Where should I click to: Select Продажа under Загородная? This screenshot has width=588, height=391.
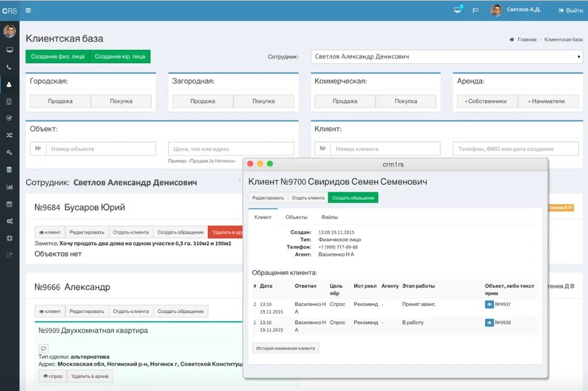click(x=203, y=101)
